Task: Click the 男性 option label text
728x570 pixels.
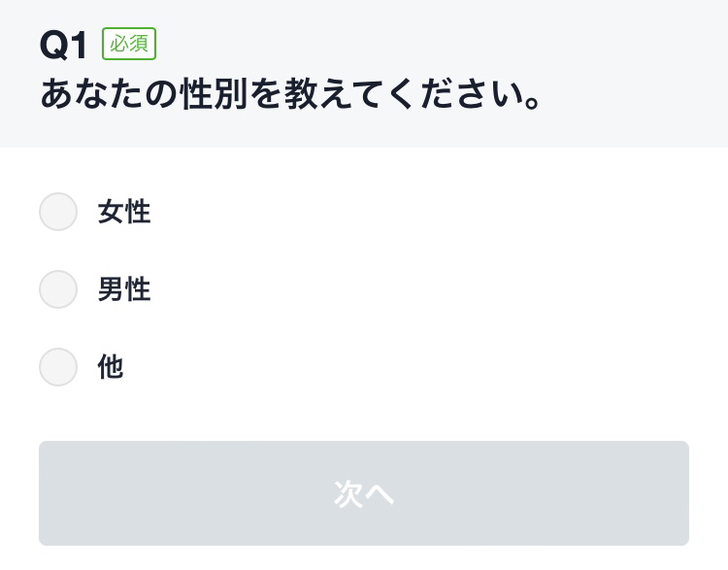Action: tap(124, 289)
